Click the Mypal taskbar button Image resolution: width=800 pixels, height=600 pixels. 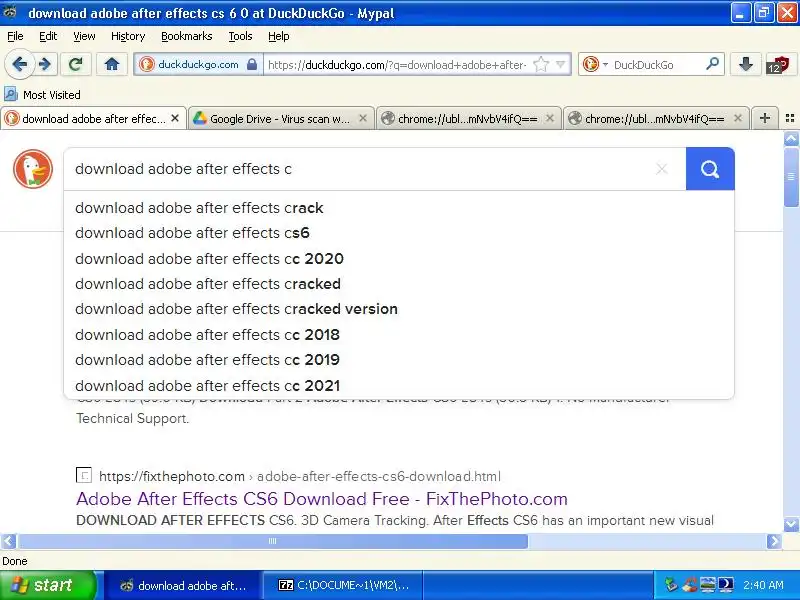pyautogui.click(x=184, y=585)
